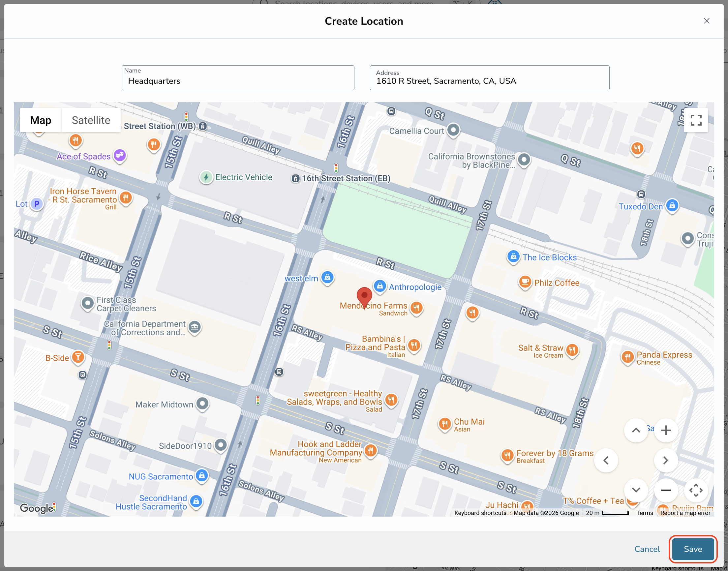This screenshot has height=571, width=728.
Task: Click Report a map error link
Action: 685,513
